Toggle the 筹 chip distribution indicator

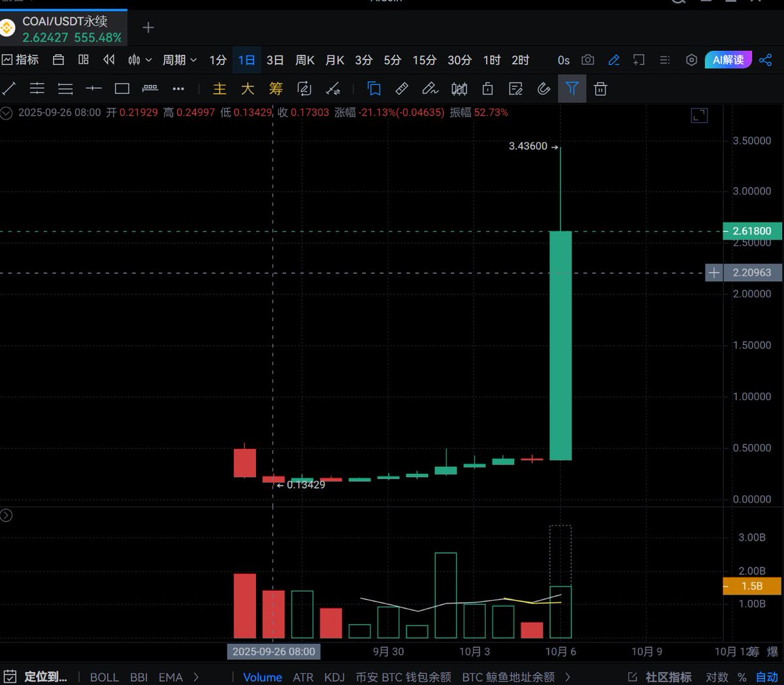click(276, 89)
